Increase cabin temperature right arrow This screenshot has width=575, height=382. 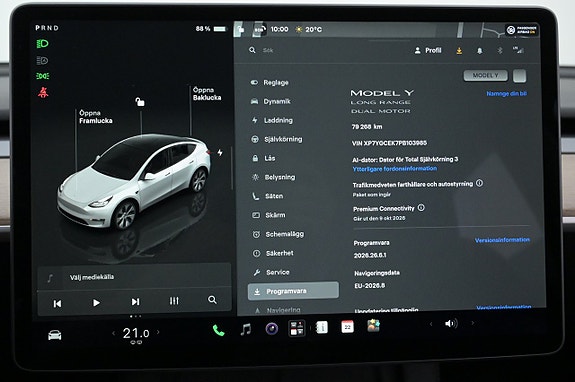coord(158,332)
